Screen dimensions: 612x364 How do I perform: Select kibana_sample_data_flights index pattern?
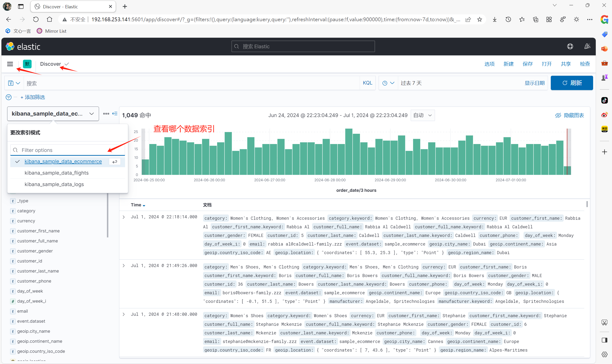(68, 173)
